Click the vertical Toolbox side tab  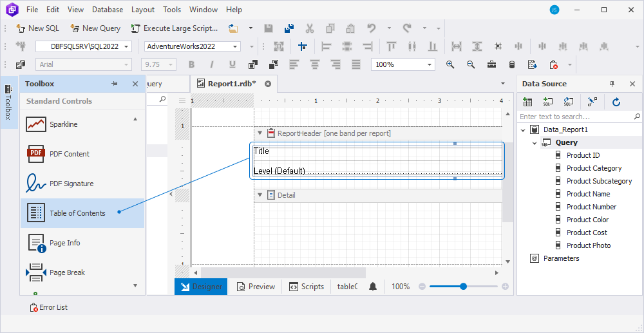[x=9, y=102]
